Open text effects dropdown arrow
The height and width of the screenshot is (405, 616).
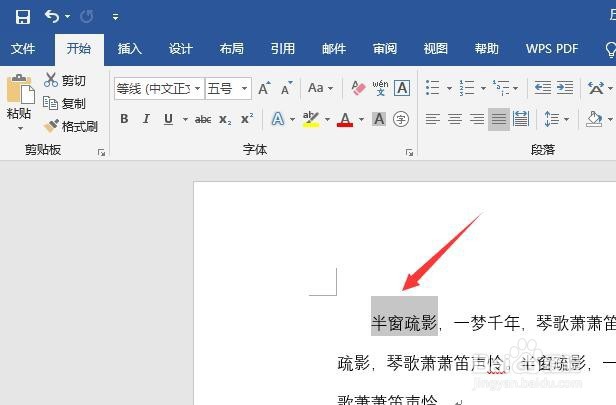pyautogui.click(x=292, y=119)
